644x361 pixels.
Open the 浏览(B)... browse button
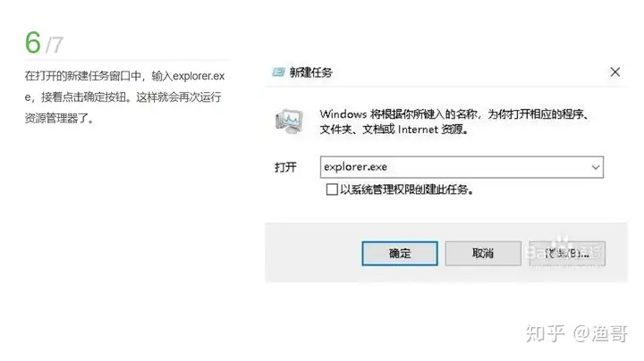(567, 254)
